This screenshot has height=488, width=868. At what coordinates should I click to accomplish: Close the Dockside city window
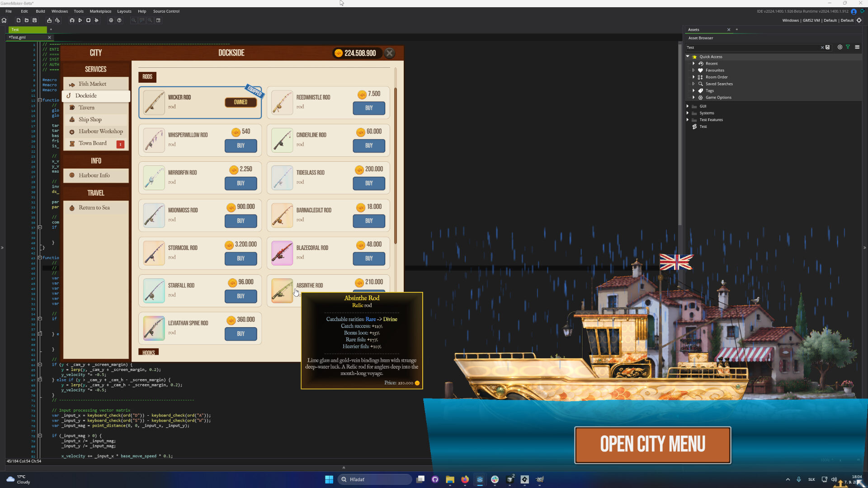[389, 53]
